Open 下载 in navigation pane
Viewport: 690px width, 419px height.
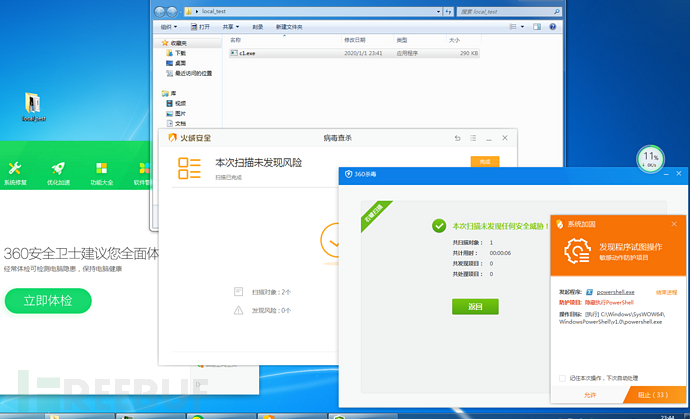click(x=176, y=53)
